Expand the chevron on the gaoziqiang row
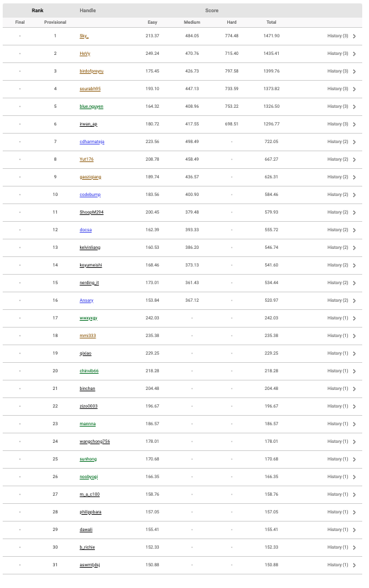369x588 pixels. coord(354,178)
